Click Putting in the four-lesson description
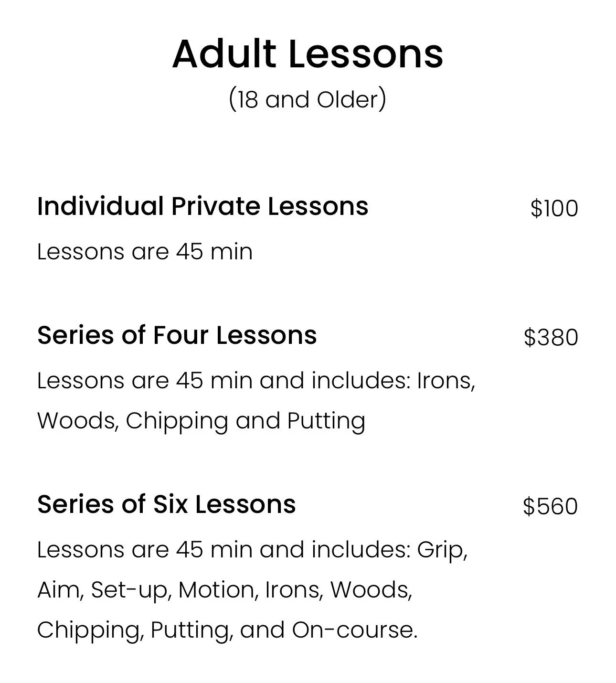 (x=326, y=421)
